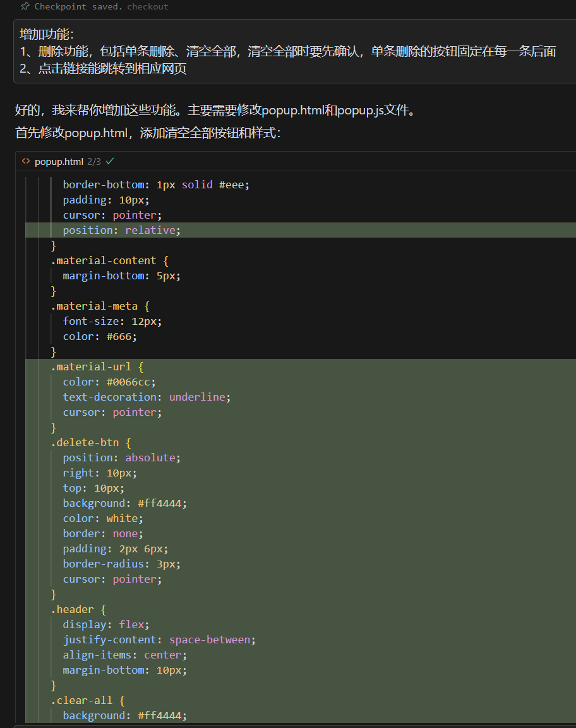Click the code file icon beside popup.html

click(x=26, y=161)
